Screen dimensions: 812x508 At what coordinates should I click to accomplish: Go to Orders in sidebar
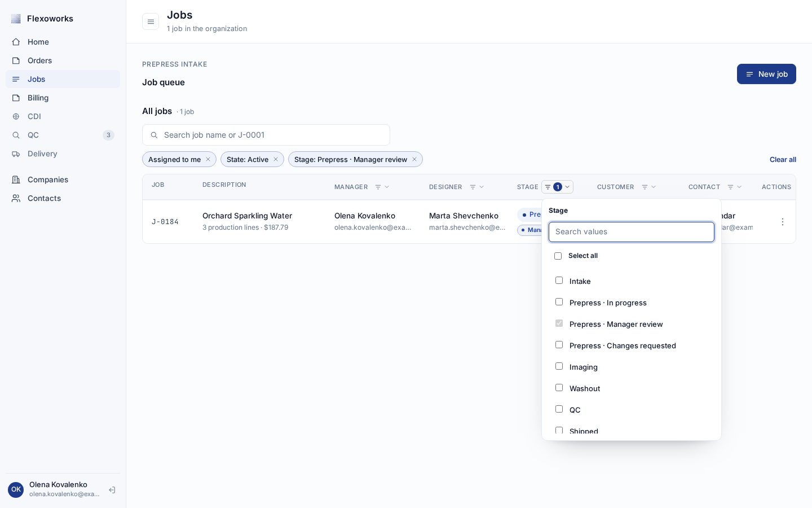63,60
